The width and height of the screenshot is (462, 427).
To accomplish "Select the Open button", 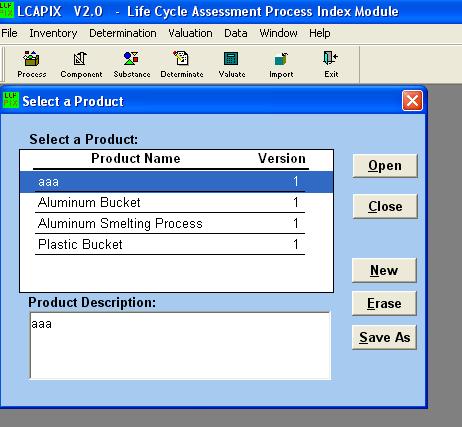I will [385, 166].
